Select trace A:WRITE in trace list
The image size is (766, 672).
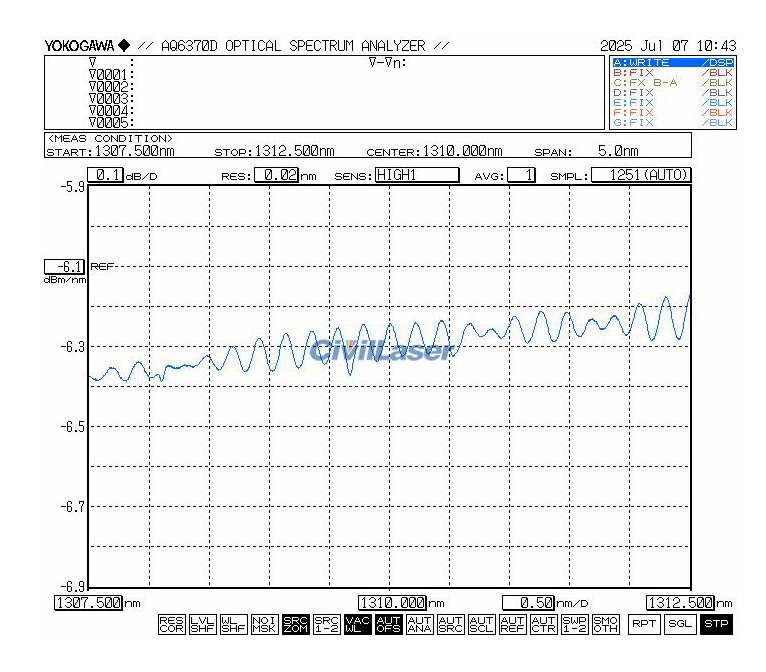tap(671, 62)
